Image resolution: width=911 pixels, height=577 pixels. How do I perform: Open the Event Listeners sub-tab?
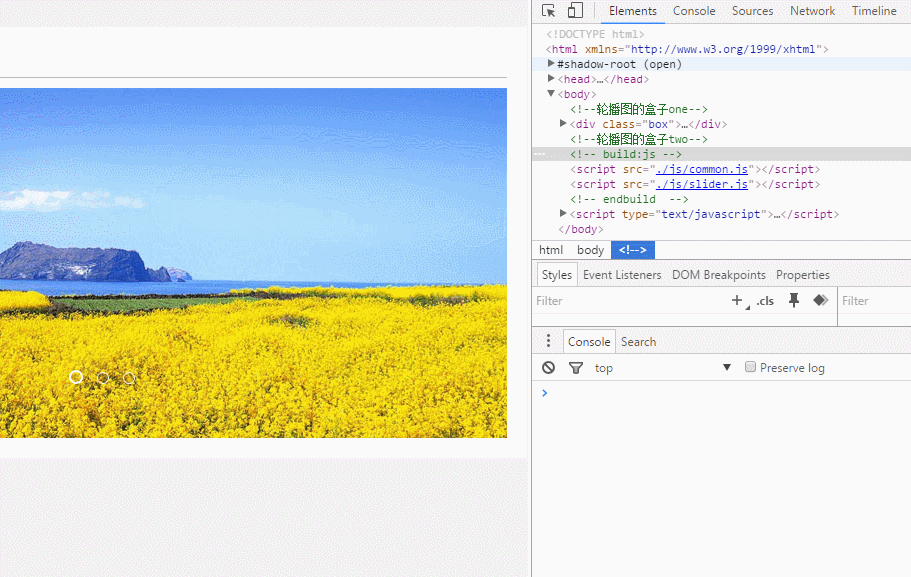coord(622,275)
